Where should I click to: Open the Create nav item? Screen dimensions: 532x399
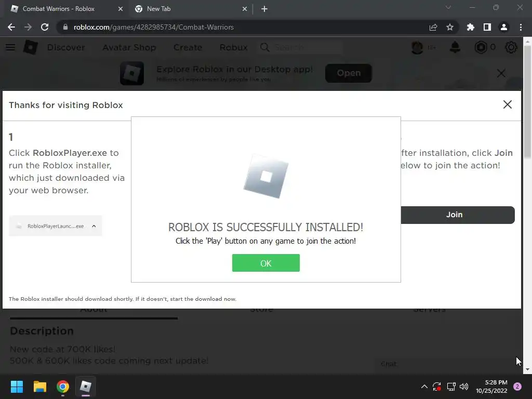point(188,47)
